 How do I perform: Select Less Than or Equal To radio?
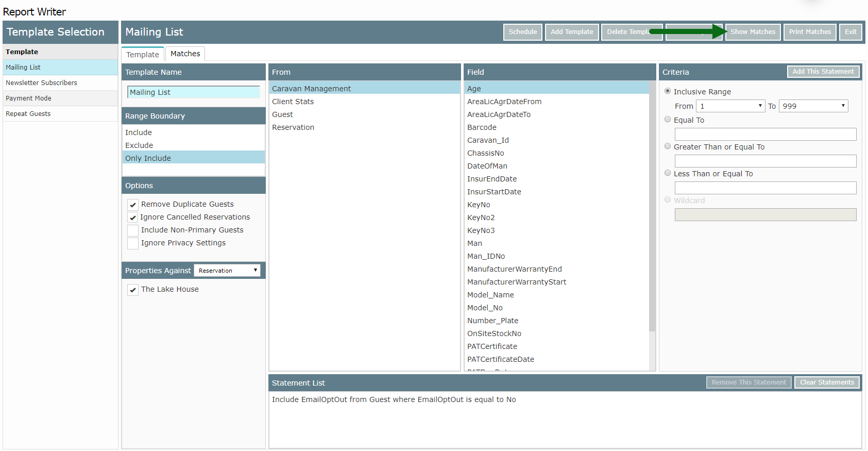coord(668,173)
